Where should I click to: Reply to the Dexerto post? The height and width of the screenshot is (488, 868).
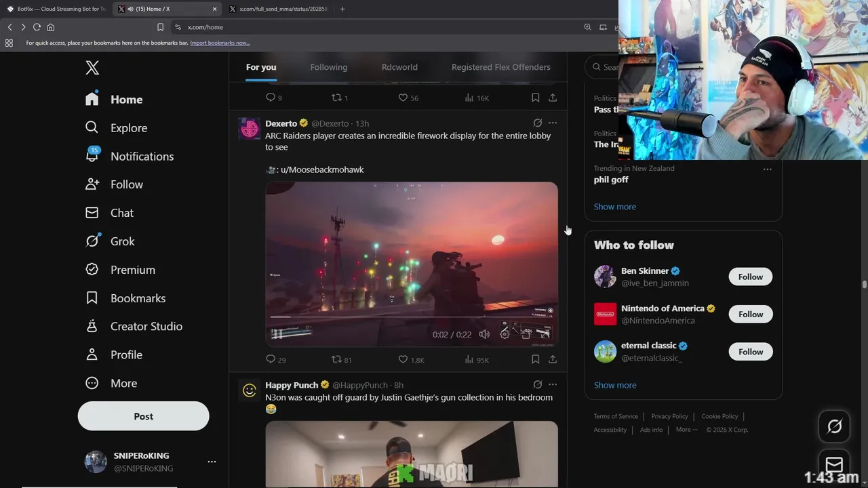[276, 360]
